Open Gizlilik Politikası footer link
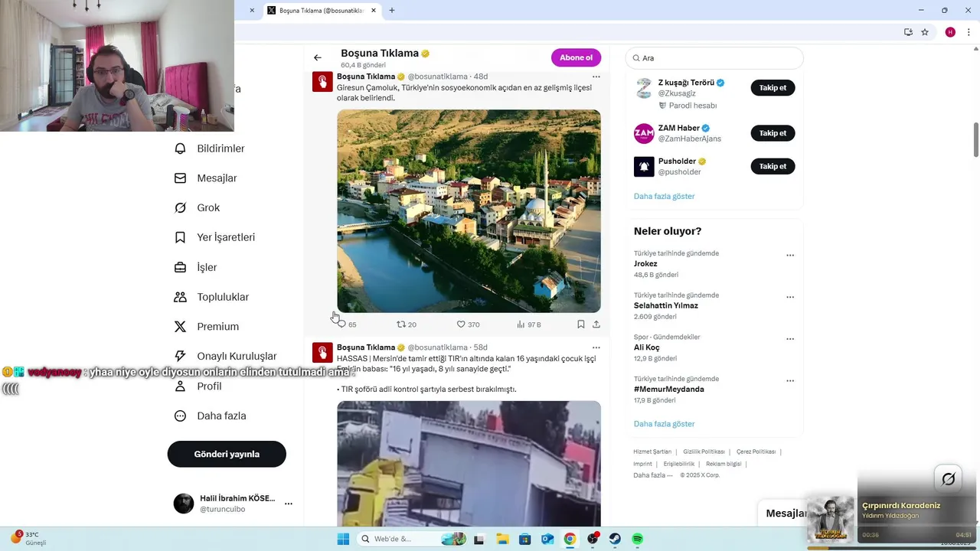The image size is (980, 551). (704, 452)
